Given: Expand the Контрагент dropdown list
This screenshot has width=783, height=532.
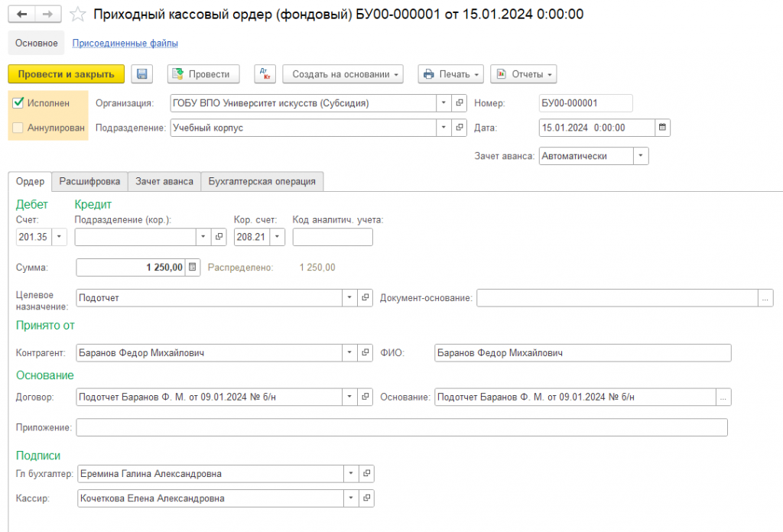Looking at the screenshot, I should point(349,353).
